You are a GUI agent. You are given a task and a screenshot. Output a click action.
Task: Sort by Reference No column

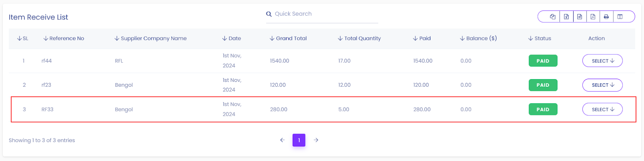coord(64,38)
